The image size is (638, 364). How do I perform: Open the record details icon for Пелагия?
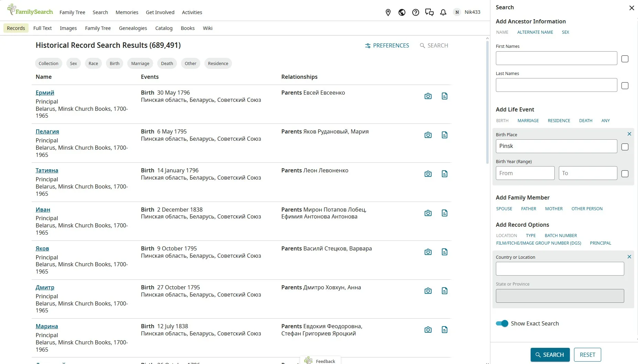click(444, 135)
